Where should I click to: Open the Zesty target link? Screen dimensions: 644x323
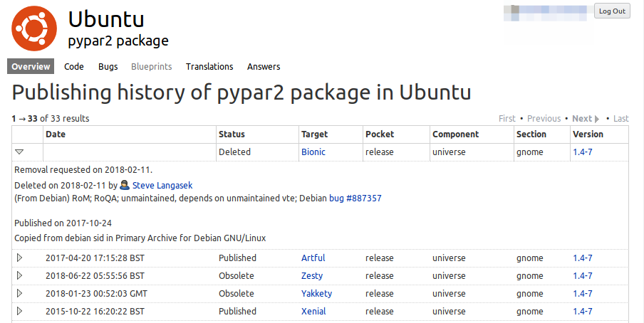point(312,276)
